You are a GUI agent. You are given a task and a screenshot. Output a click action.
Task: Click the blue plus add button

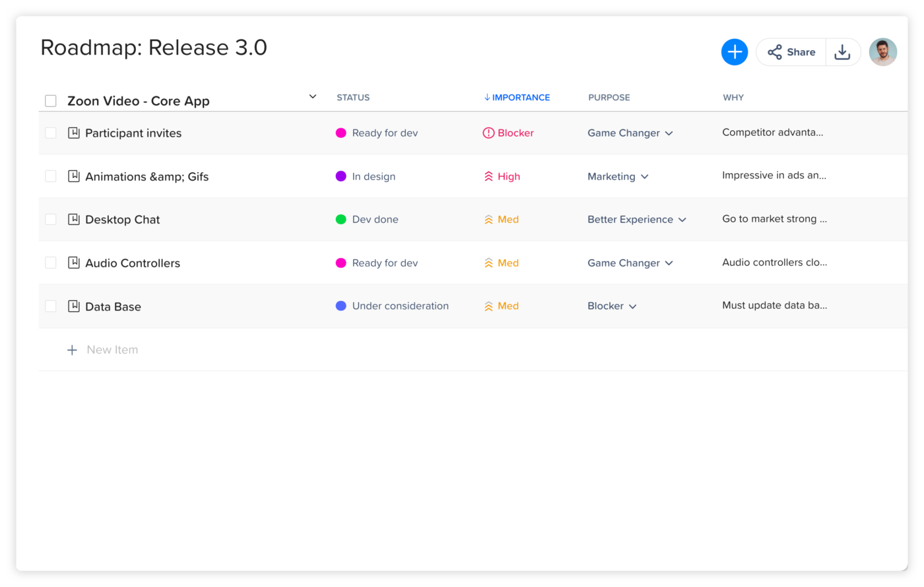click(734, 52)
